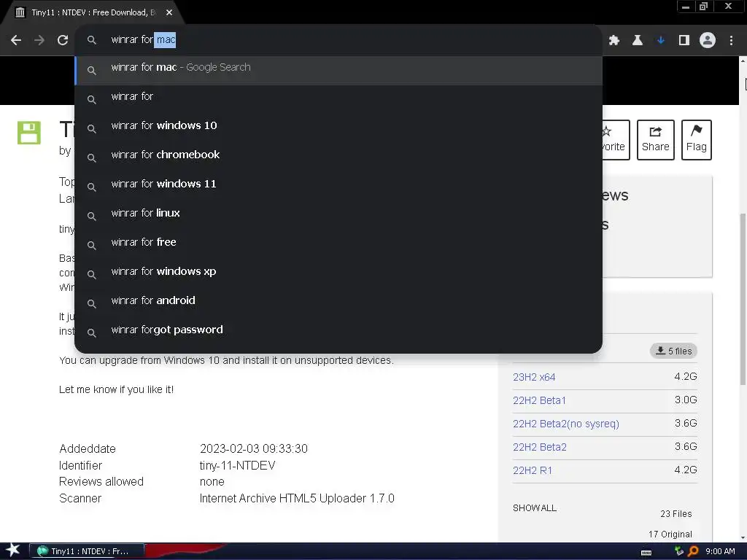This screenshot has width=747, height=560.
Task: Click the '5 files' download pill
Action: tap(673, 351)
